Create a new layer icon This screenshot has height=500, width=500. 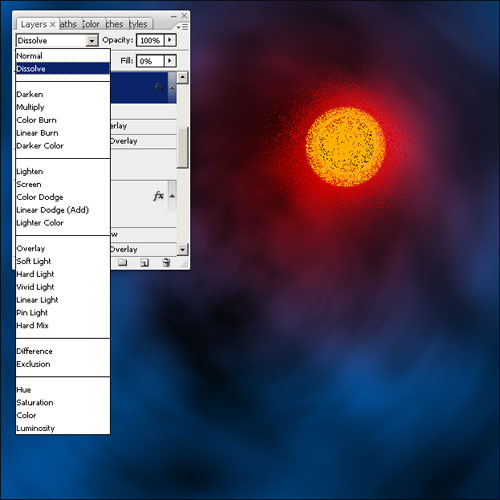pos(144,263)
